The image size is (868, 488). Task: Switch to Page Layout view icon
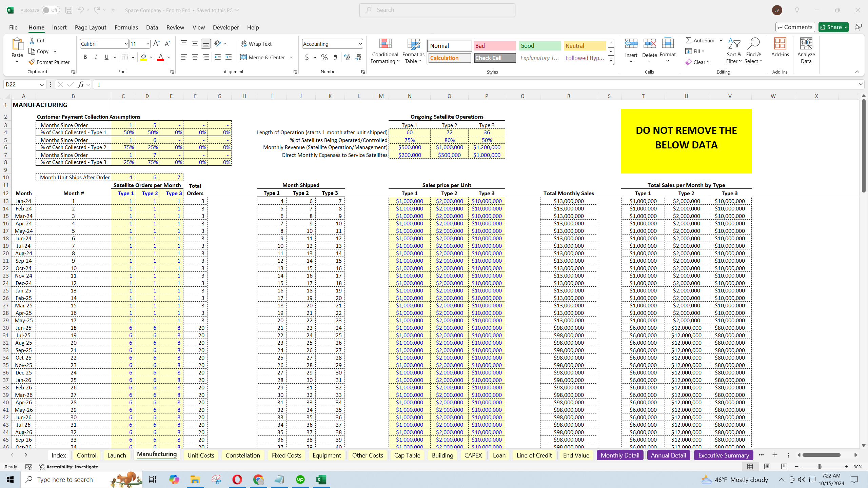coord(767,467)
